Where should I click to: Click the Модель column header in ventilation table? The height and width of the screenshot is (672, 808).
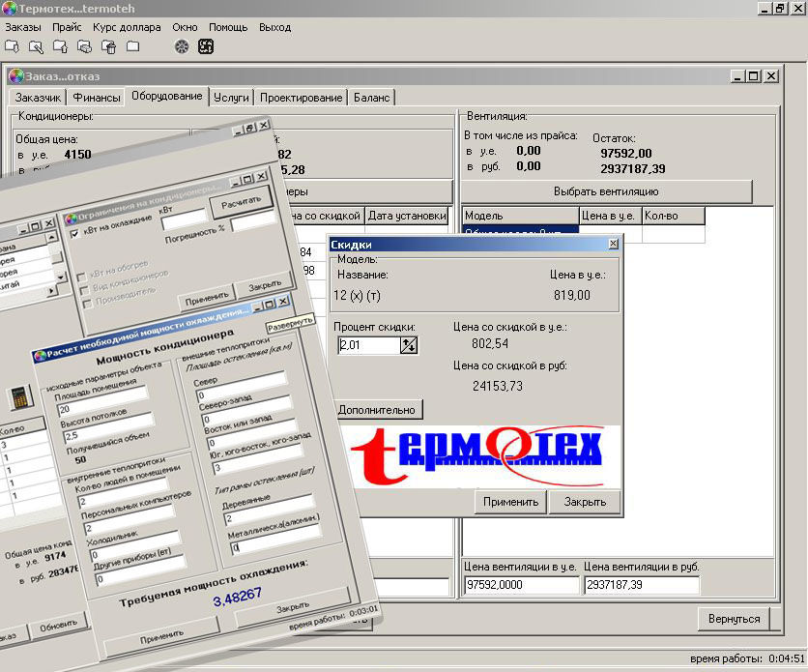coord(520,216)
